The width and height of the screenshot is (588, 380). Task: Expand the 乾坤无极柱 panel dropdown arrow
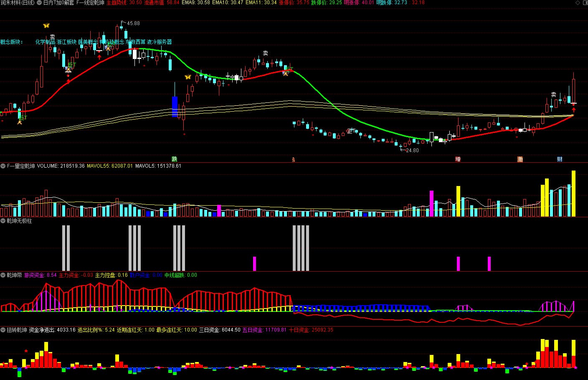(x=3, y=221)
